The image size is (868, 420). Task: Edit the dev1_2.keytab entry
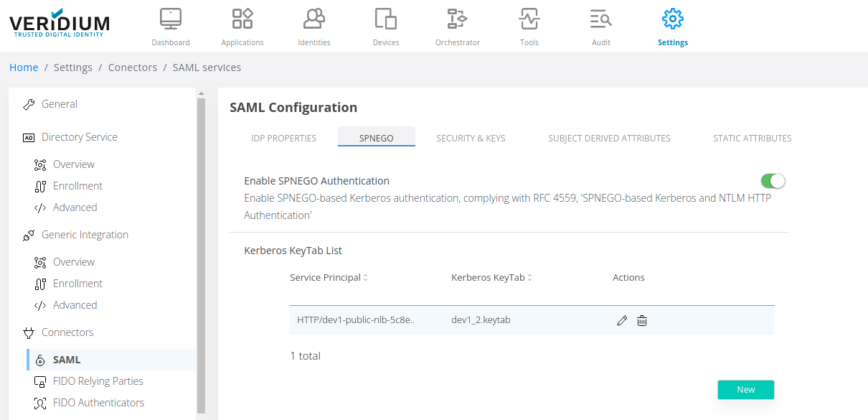tap(621, 320)
